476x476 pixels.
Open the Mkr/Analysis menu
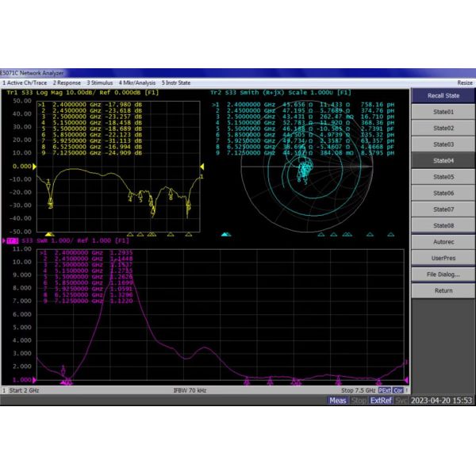click(137, 83)
